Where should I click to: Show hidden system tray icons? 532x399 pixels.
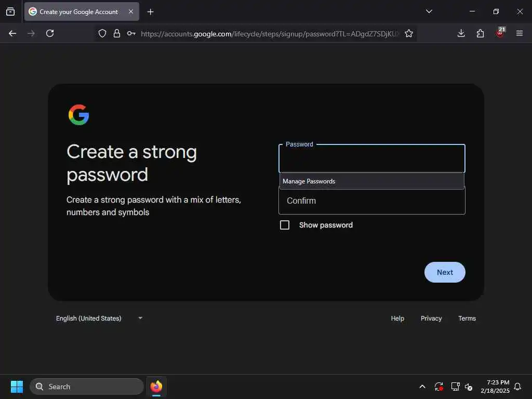click(422, 387)
